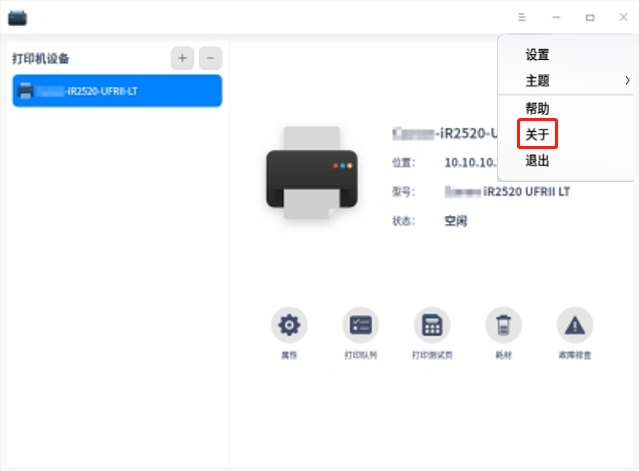Image resolution: width=639 pixels, height=471 pixels.
Task: Check supplies (耗材) cartridge icon
Action: click(503, 325)
